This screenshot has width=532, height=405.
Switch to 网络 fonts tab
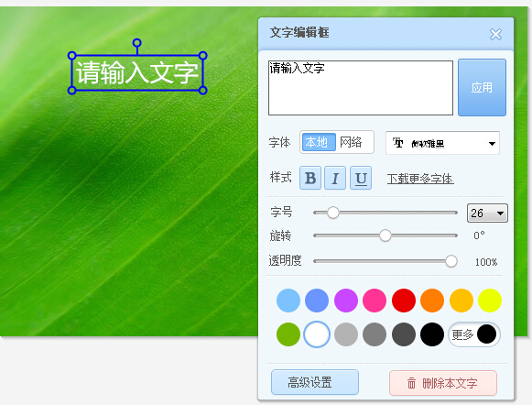point(352,142)
